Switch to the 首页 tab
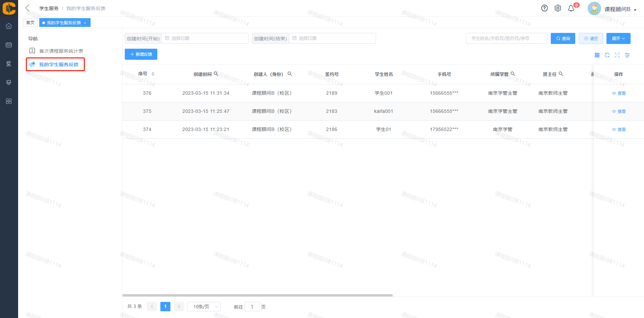Image resolution: width=644 pixels, height=318 pixels. point(30,22)
